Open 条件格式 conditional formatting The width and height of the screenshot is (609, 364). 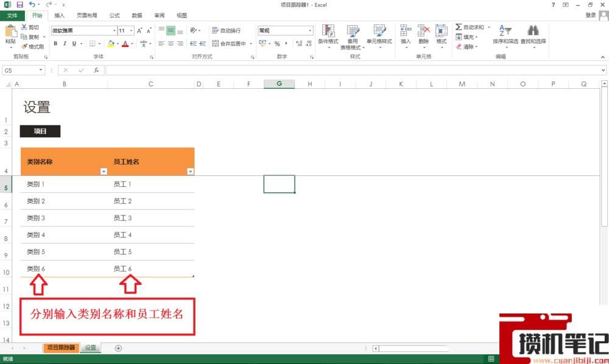tap(328, 37)
